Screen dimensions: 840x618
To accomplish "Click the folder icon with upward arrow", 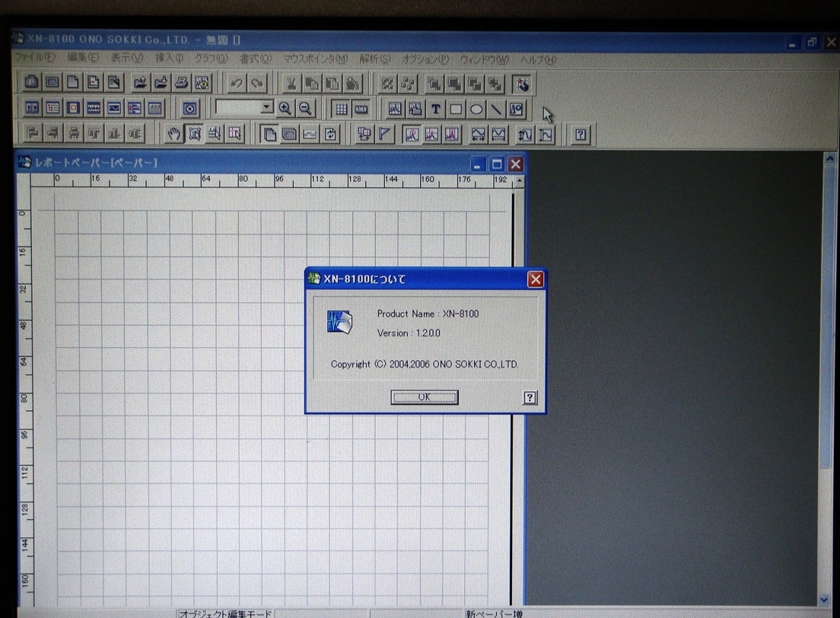I will pyautogui.click(x=140, y=82).
